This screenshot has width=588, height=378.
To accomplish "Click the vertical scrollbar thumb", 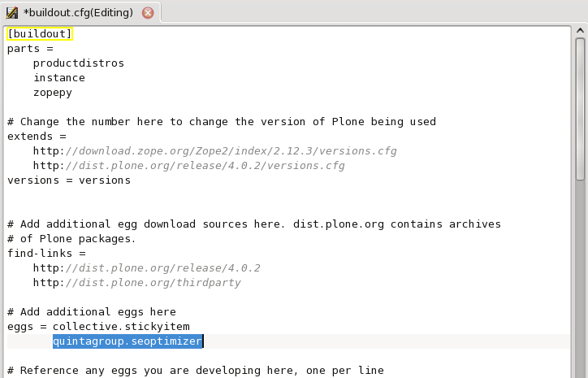I will 581,106.
